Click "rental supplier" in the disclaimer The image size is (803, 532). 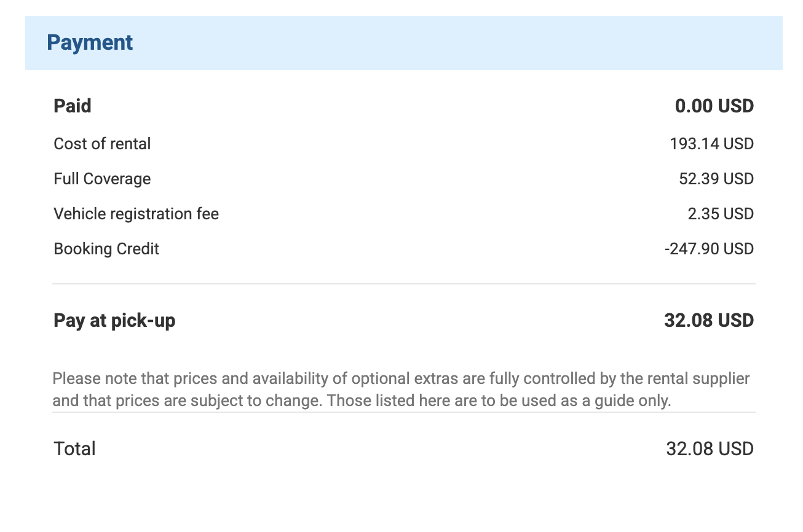click(x=697, y=378)
